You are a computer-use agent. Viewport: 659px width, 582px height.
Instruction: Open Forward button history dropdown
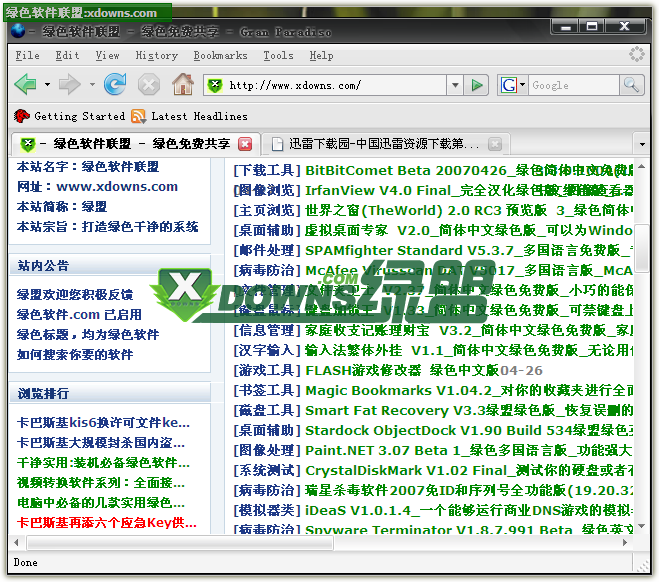pos(92,84)
